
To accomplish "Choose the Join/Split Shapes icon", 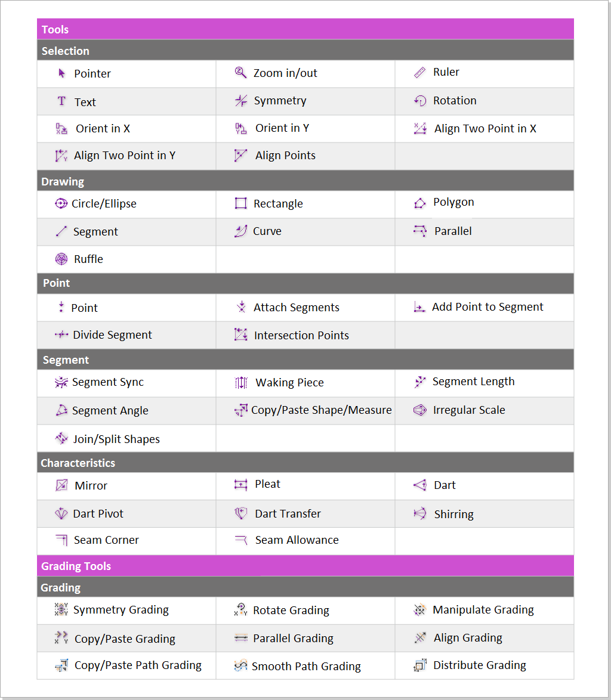I will [x=61, y=439].
